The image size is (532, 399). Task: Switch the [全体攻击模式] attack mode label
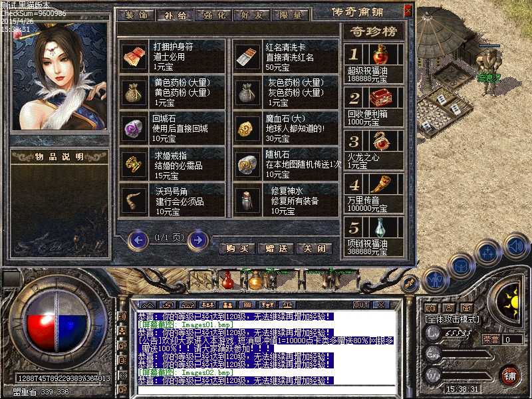click(452, 319)
